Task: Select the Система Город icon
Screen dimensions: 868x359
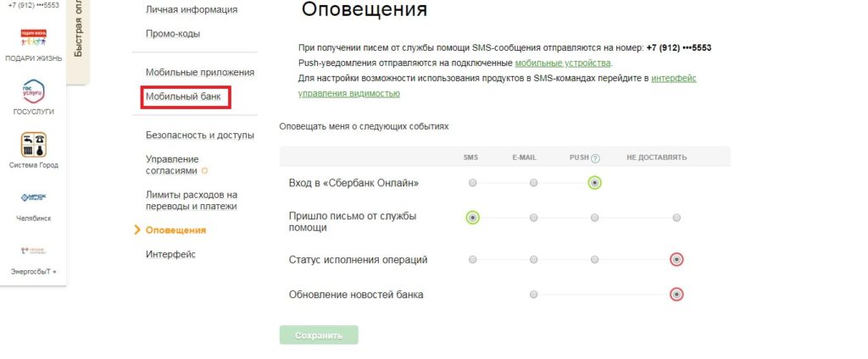Action: [x=34, y=145]
